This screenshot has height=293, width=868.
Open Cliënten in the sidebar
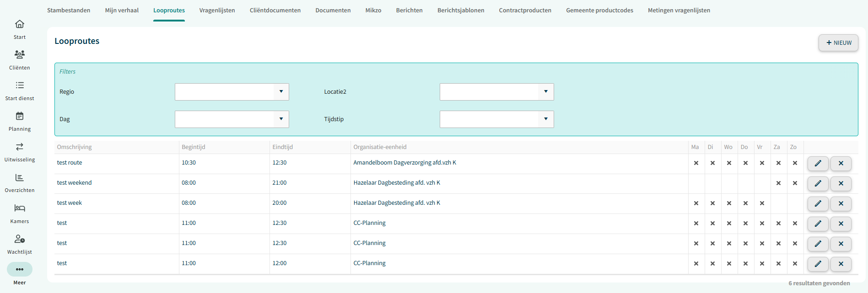(x=20, y=60)
